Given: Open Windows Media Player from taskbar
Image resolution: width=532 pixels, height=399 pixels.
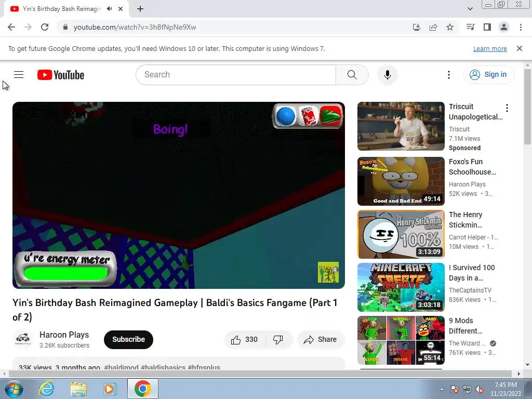Looking at the screenshot, I should click(x=110, y=389).
